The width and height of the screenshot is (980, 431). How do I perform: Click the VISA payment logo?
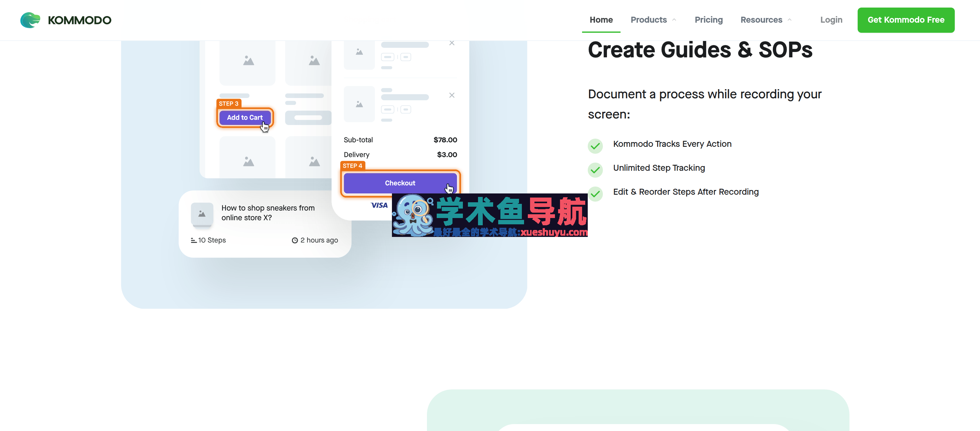tap(379, 205)
